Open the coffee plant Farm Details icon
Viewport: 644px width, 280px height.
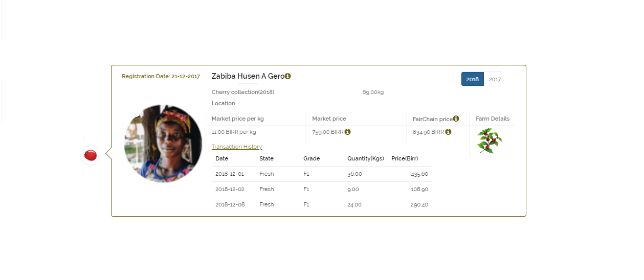pos(490,141)
